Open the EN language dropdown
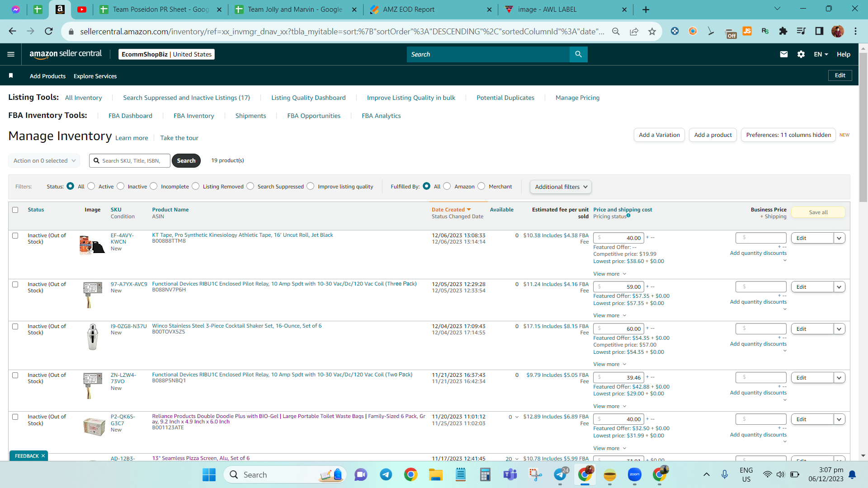The image size is (868, 488). 821,54
